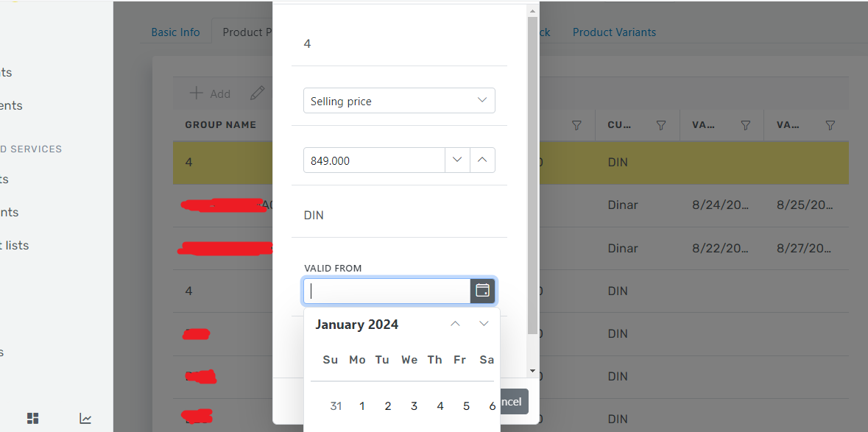This screenshot has height=432, width=868.
Task: Switch to the Basic Info tab
Action: tap(175, 32)
